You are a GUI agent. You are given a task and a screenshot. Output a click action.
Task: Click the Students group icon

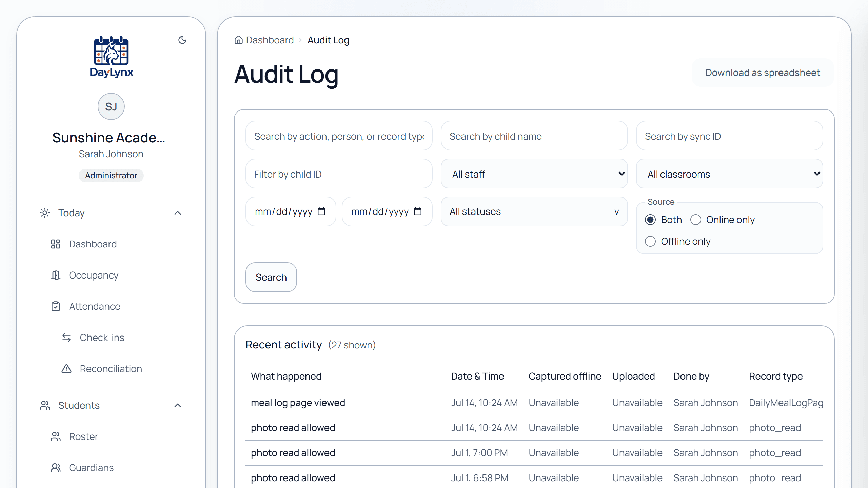tap(45, 405)
